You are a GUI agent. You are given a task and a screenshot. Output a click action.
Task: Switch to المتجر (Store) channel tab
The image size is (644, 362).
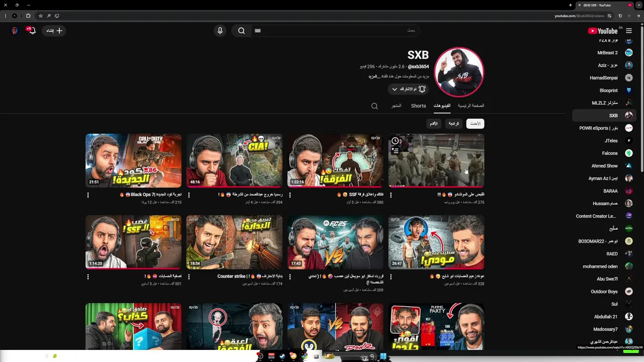396,106
